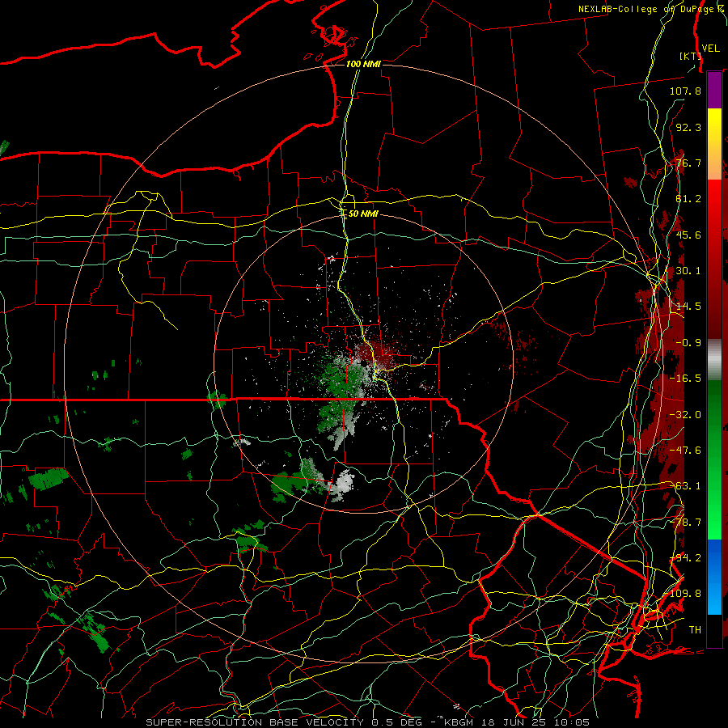Click the TH label on the color scale
Screen dimensions: 728x728
(695, 630)
